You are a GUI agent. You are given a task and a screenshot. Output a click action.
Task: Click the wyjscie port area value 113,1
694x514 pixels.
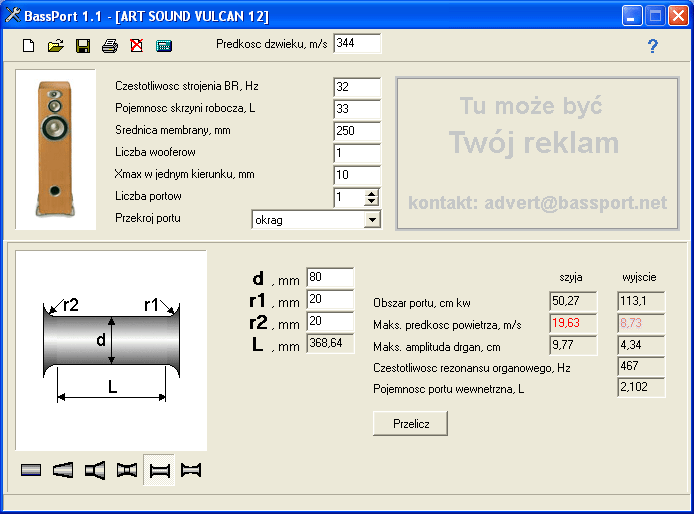tap(641, 301)
